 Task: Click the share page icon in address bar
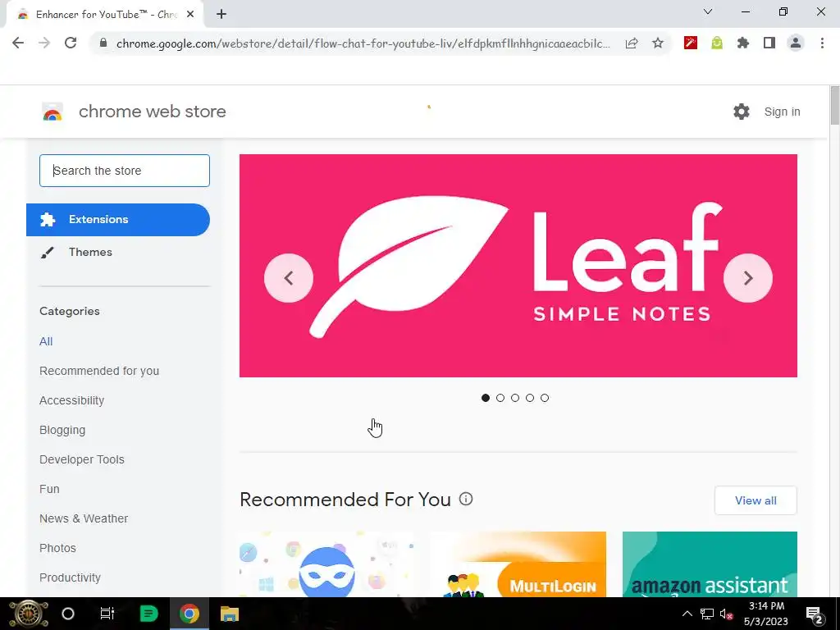pos(632,43)
